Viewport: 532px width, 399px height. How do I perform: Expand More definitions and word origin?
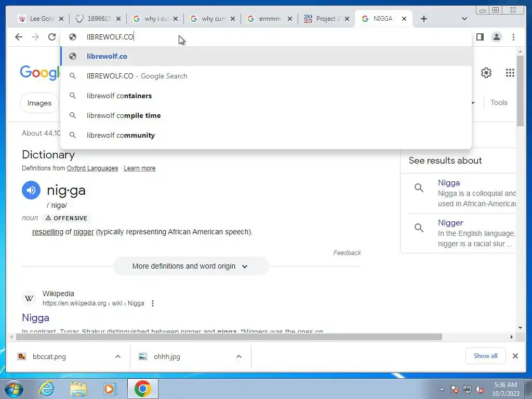[x=191, y=267]
